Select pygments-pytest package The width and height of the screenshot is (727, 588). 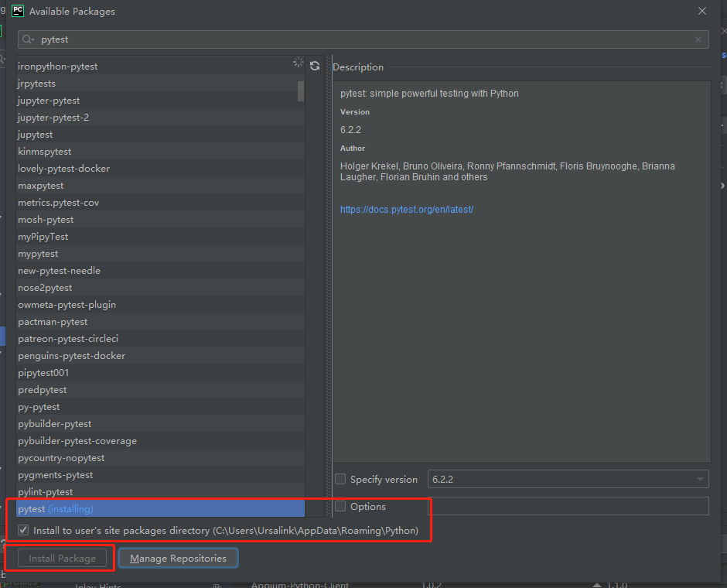pyautogui.click(x=160, y=475)
